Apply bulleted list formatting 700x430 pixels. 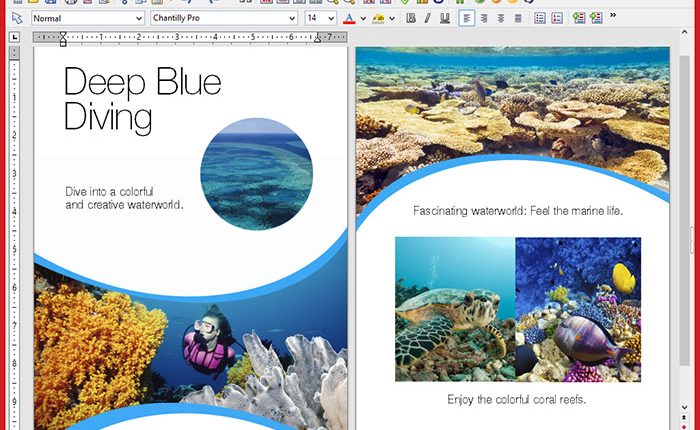538,18
